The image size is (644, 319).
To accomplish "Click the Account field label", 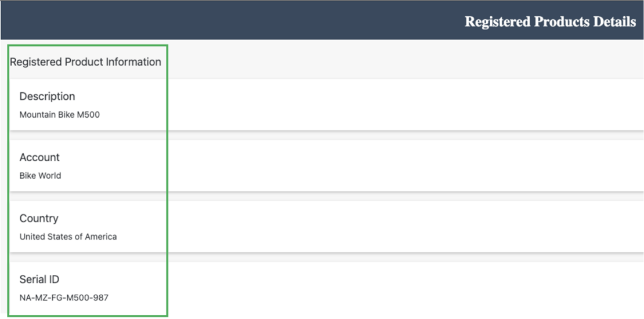I will click(x=39, y=157).
